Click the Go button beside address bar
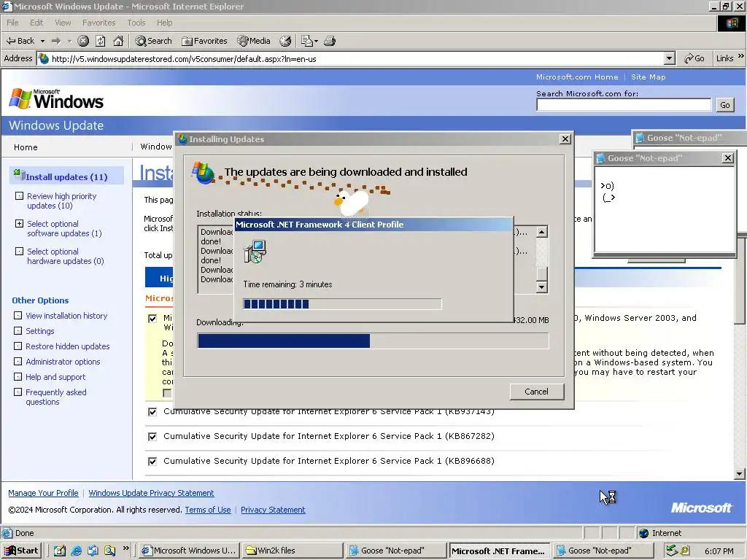Viewport: 747px width, 560px height. pyautogui.click(x=694, y=58)
